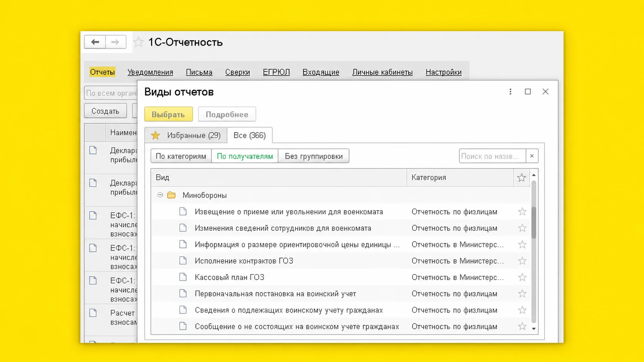Go forward using the right arrow button

click(x=116, y=42)
